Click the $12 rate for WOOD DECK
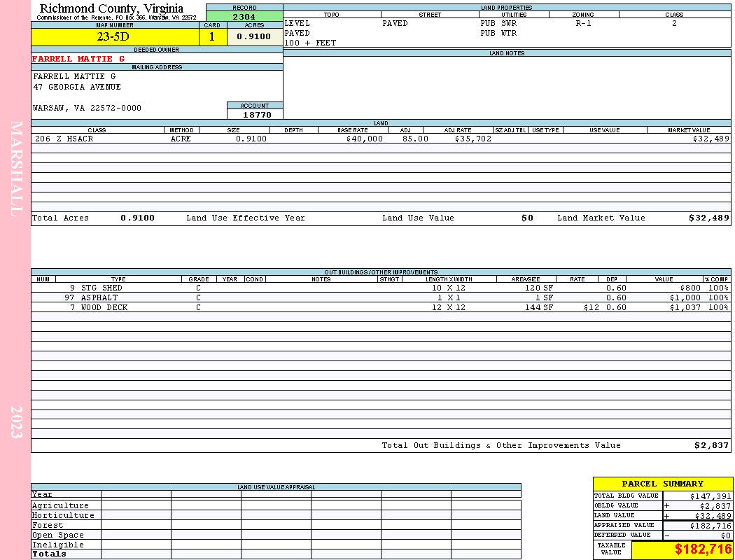The height and width of the screenshot is (560, 735). (591, 307)
